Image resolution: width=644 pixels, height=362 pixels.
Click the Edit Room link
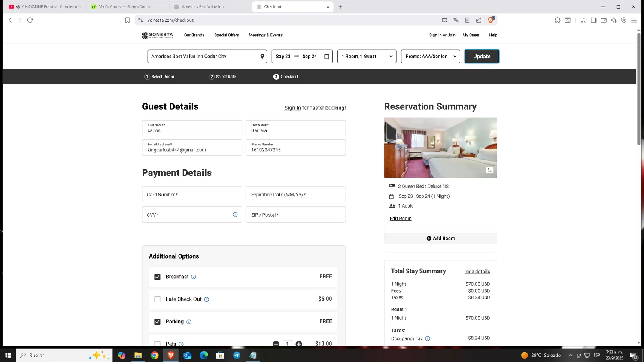coord(401,219)
